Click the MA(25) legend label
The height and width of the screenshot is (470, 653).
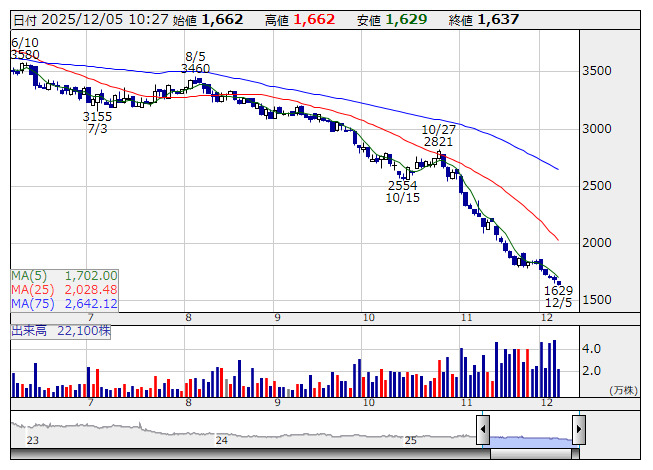[64, 290]
